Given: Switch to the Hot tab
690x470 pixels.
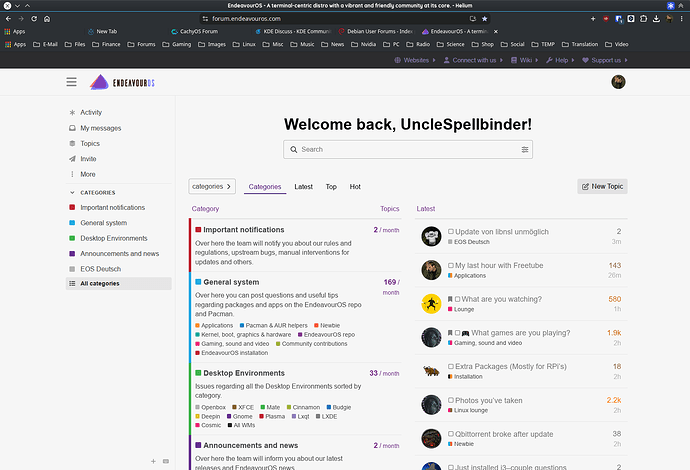Looking at the screenshot, I should 355,187.
